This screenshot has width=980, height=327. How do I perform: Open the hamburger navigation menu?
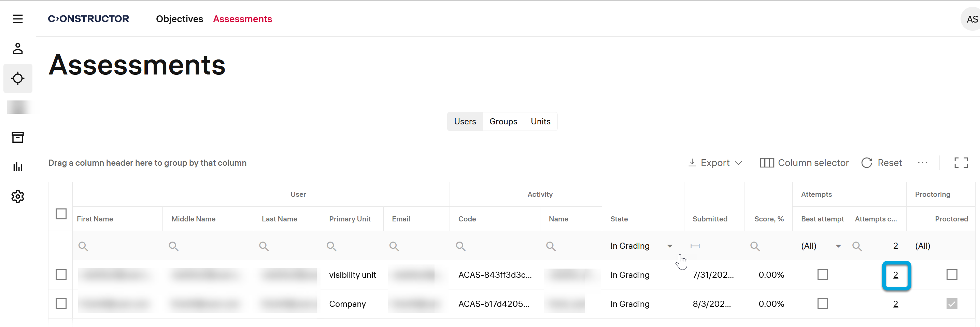coord(17,19)
